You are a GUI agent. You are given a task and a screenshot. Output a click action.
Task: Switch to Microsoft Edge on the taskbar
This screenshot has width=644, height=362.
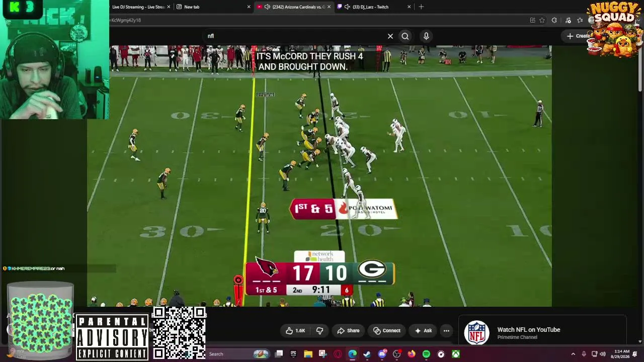352,354
